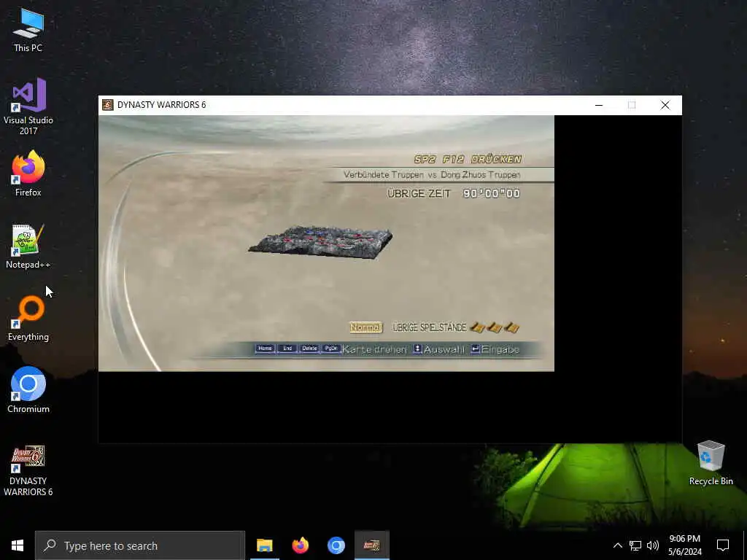Select Dynasty Warriors 6 taskbar button
Image resolution: width=747 pixels, height=560 pixels.
pos(371,545)
